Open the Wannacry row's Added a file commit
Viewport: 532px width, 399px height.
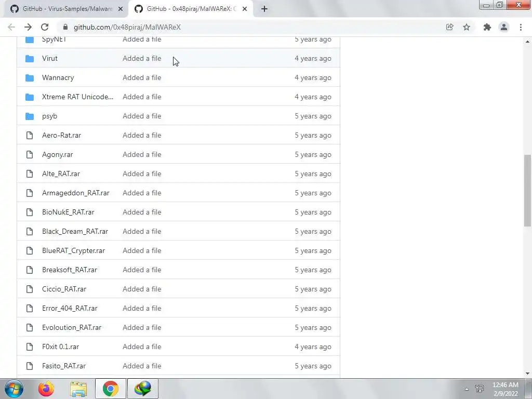pyautogui.click(x=142, y=78)
